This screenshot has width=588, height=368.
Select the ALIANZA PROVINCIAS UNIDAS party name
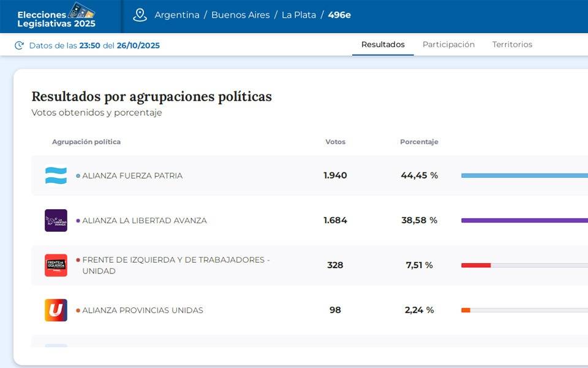click(x=143, y=310)
